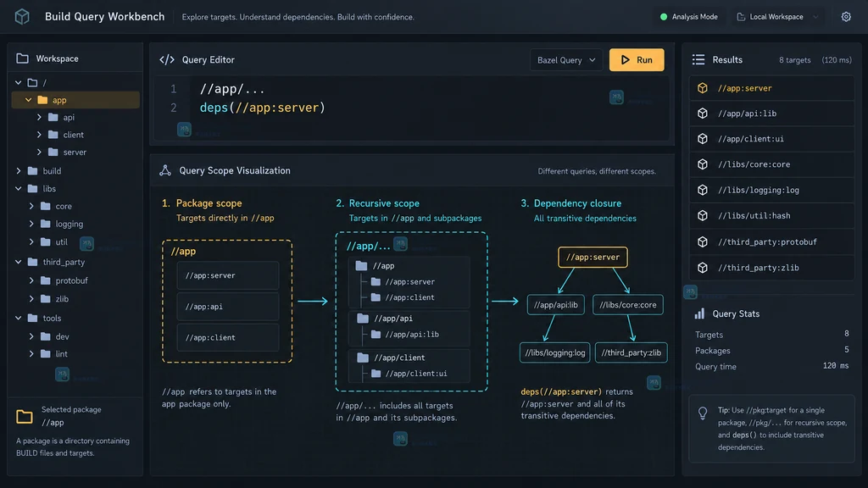The height and width of the screenshot is (488, 868).
Task: Select the //libs/logging:log result row
Action: (771, 191)
